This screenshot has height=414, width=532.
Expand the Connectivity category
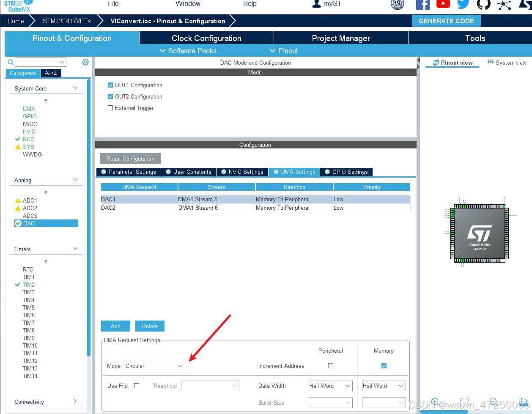75,401
